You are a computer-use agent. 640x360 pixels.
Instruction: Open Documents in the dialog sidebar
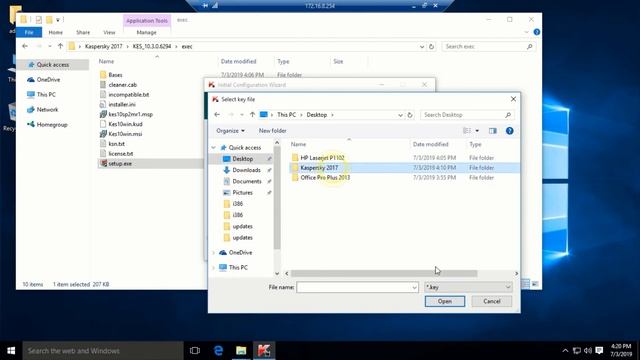[x=247, y=181]
